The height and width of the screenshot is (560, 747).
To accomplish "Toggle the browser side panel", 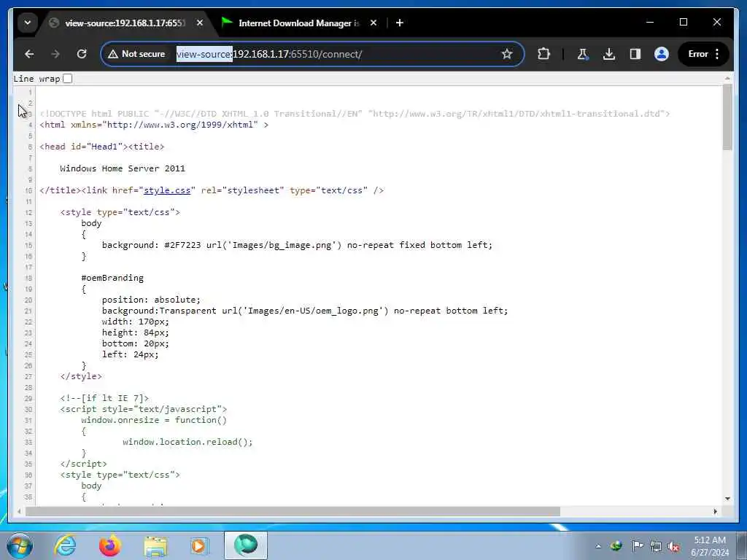I will tap(635, 54).
